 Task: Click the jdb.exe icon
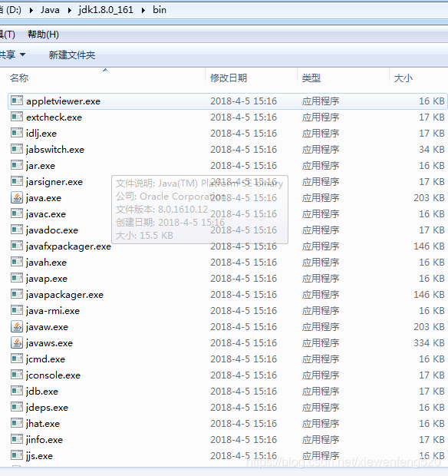pyautogui.click(x=17, y=391)
